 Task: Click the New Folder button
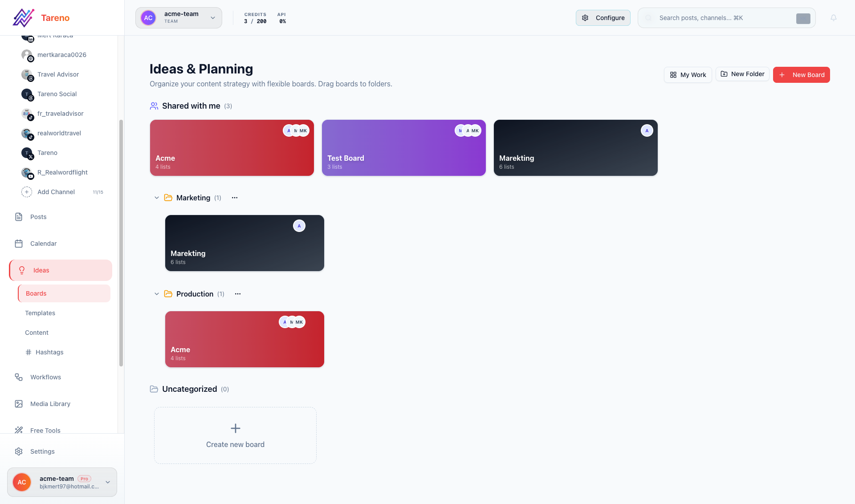(742, 74)
